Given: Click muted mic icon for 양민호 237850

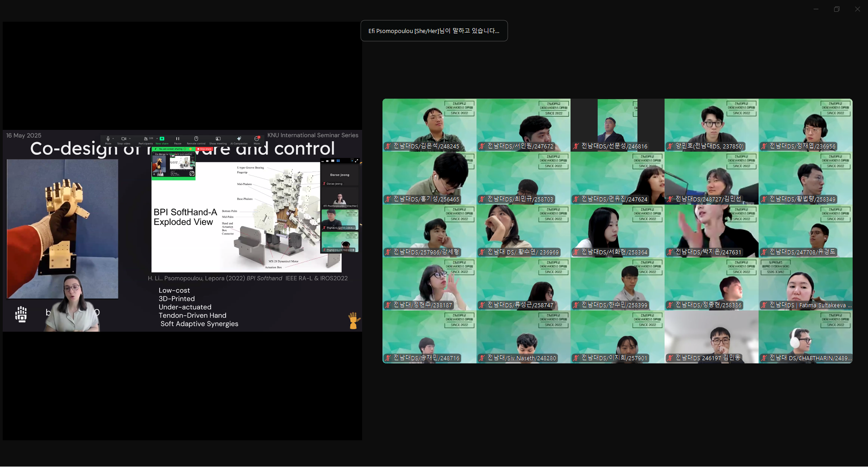Looking at the screenshot, I should [670, 146].
